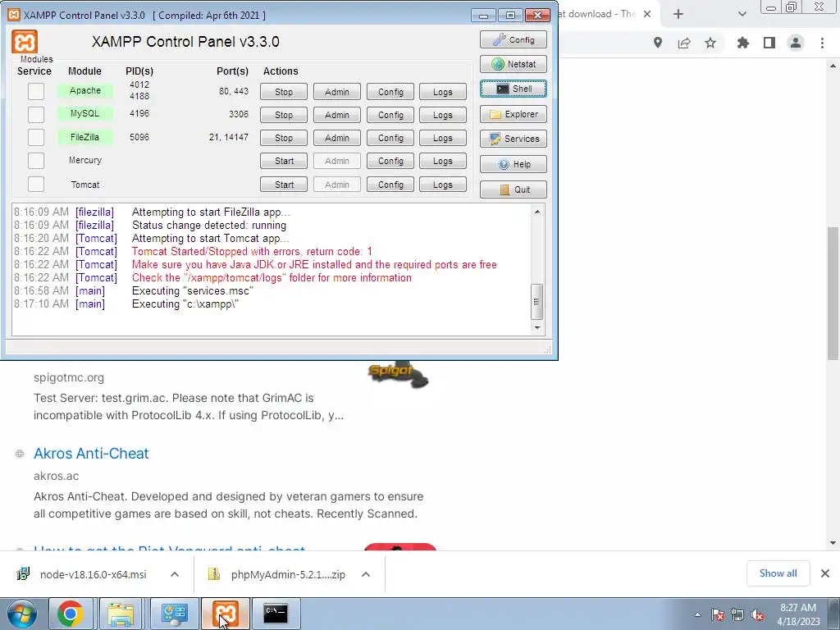Open Chrome extensions puzzle icon
This screenshot has height=630, width=840.
click(742, 43)
